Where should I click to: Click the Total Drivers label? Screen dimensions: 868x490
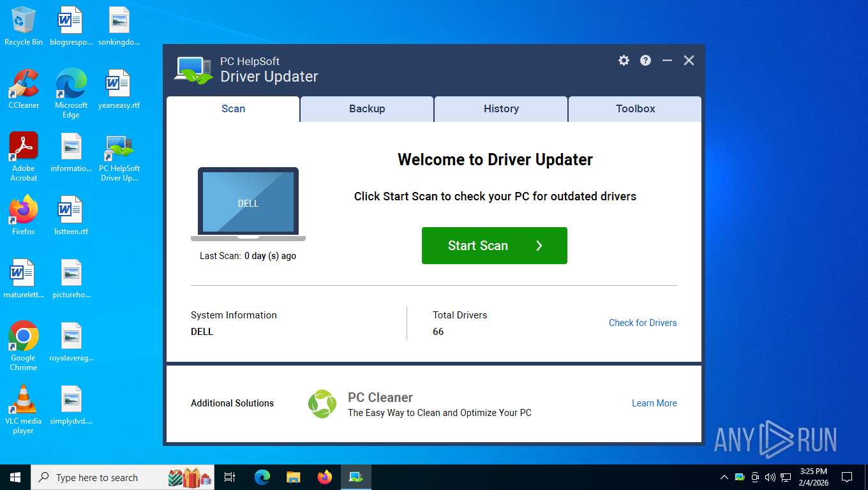coord(460,315)
